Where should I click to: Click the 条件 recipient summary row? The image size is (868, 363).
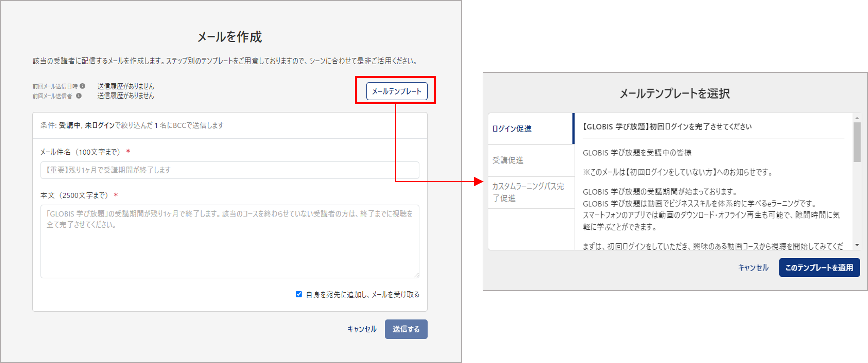click(230, 125)
